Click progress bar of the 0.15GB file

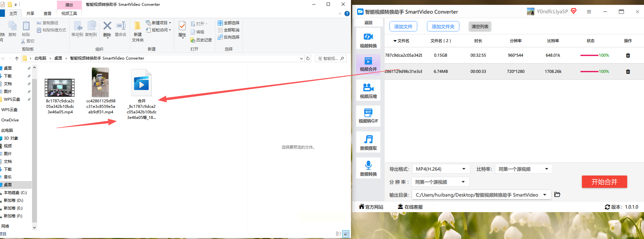(x=589, y=55)
